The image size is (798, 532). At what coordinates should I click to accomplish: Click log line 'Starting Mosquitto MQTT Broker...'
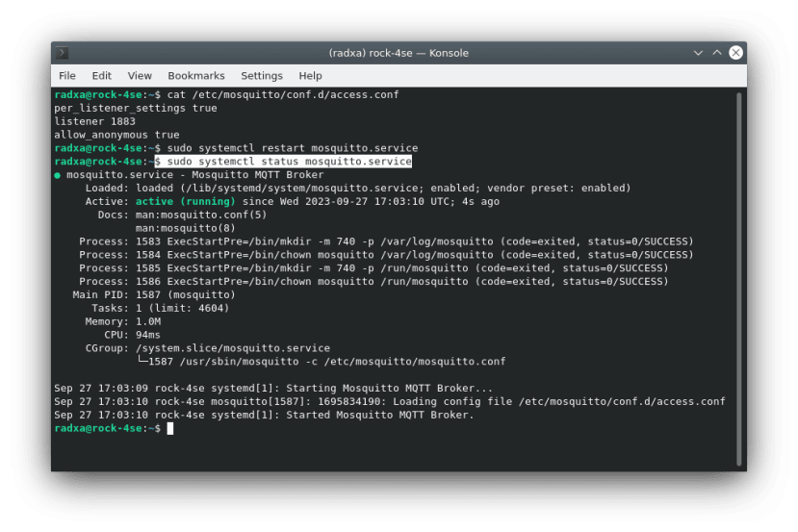pos(273,388)
